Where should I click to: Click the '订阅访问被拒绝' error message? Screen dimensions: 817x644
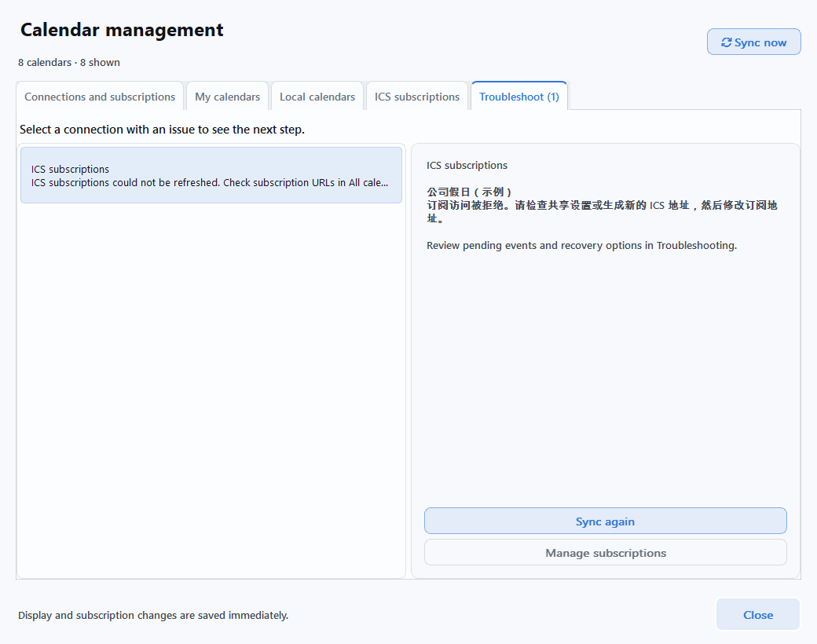click(602, 211)
